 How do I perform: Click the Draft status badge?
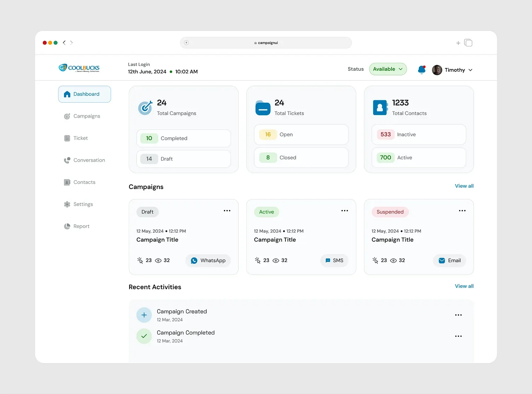pyautogui.click(x=148, y=212)
